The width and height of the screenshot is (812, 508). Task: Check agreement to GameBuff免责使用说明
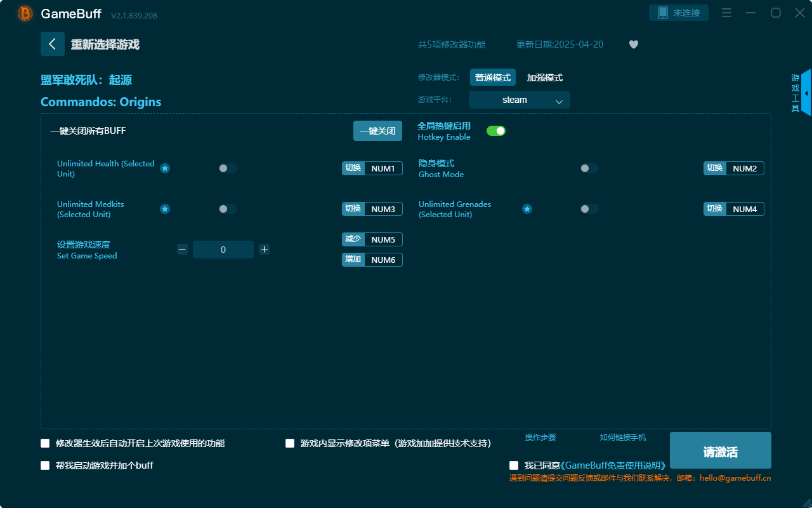pos(513,465)
